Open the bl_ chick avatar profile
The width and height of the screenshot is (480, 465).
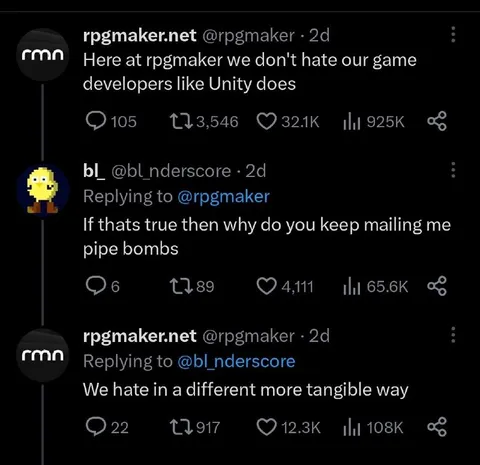[43, 190]
